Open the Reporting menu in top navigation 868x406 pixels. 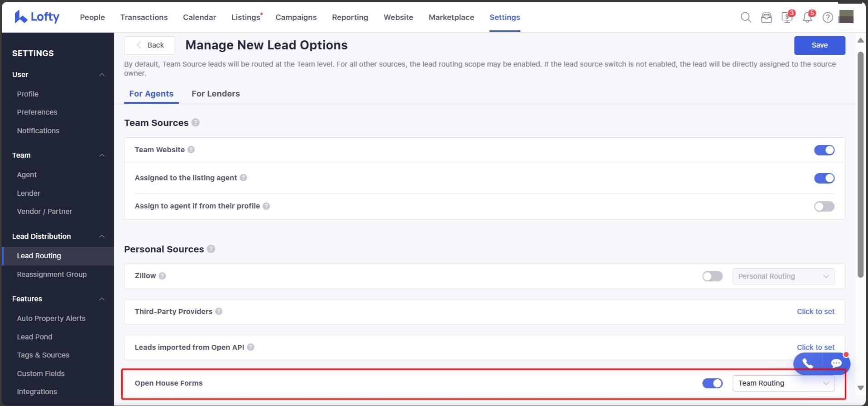(350, 17)
